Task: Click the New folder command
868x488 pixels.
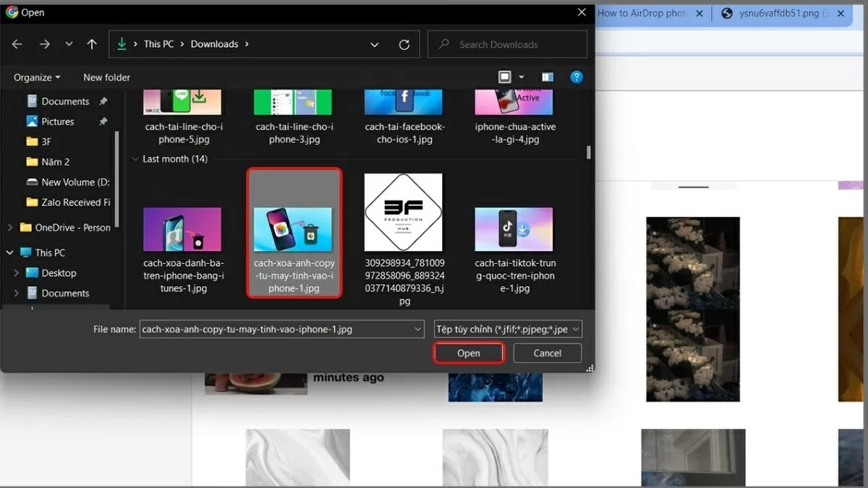Action: pyautogui.click(x=106, y=77)
